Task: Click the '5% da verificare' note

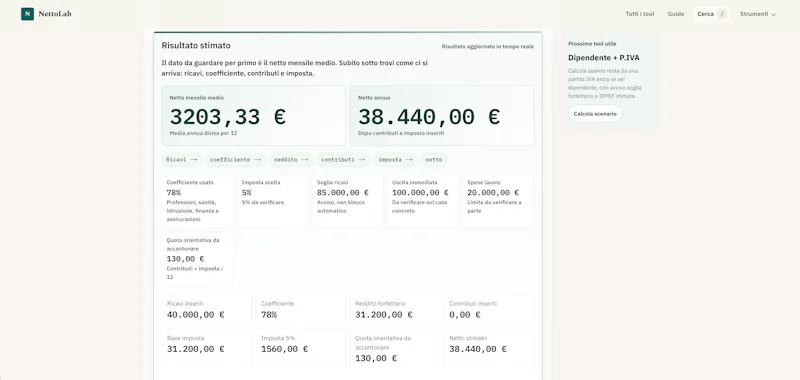Action: click(263, 202)
